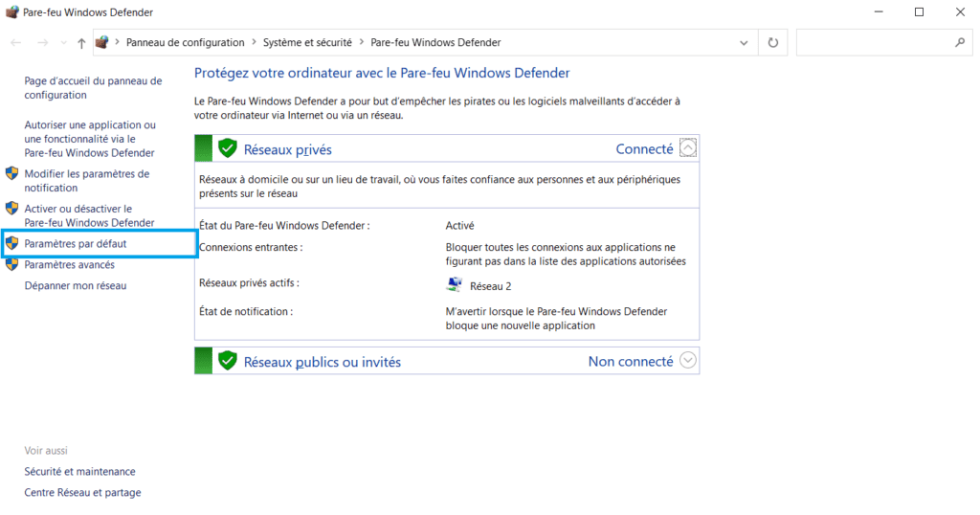Image resolution: width=980 pixels, height=515 pixels.
Task: Click the Réseaux privés heading
Action: 287,149
